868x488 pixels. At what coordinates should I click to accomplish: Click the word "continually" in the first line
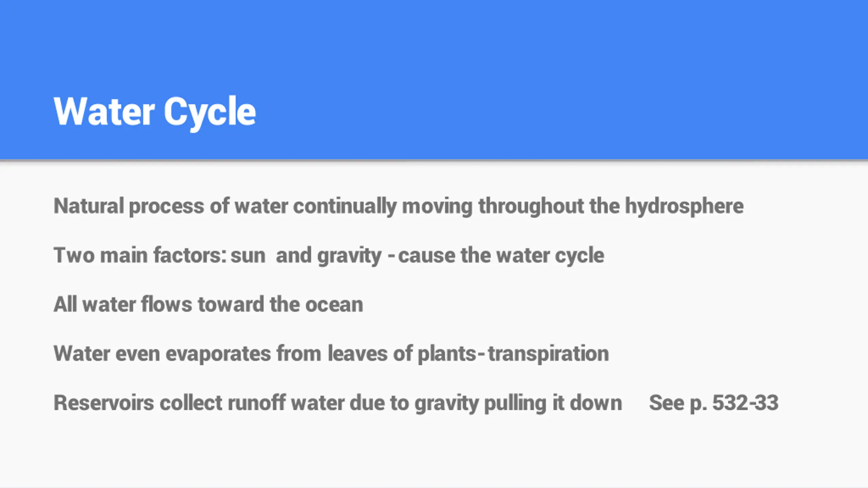tap(344, 206)
